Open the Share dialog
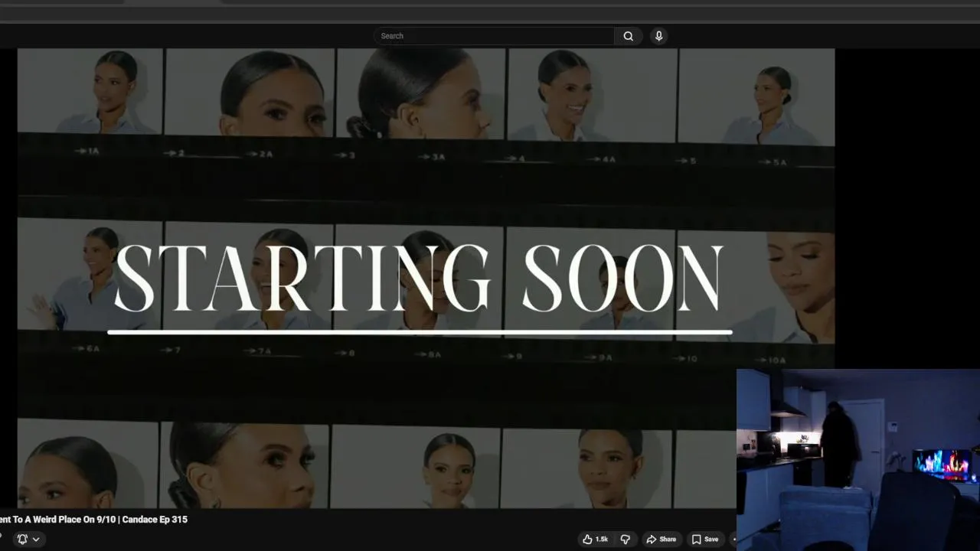Image resolution: width=980 pixels, height=551 pixels. (661, 540)
